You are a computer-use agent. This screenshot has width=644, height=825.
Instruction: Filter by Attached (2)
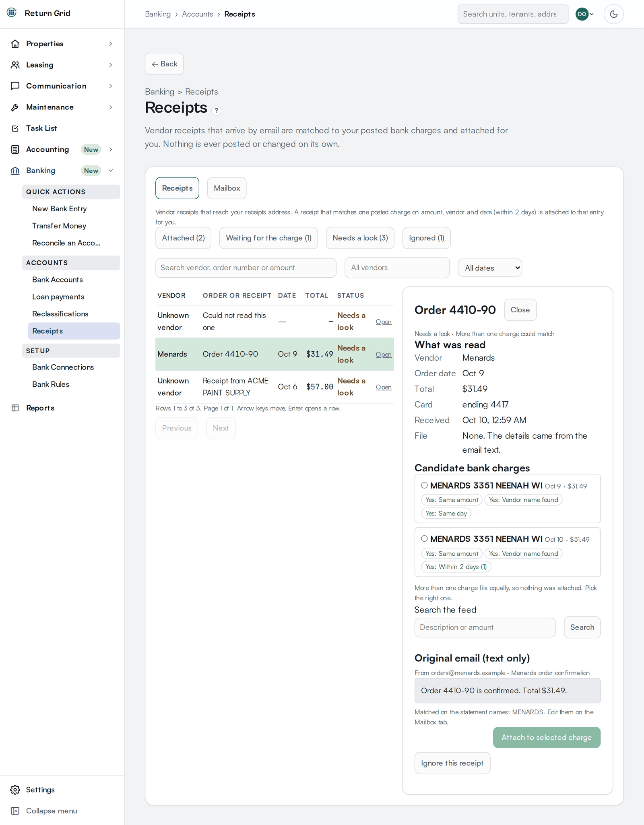click(x=183, y=238)
